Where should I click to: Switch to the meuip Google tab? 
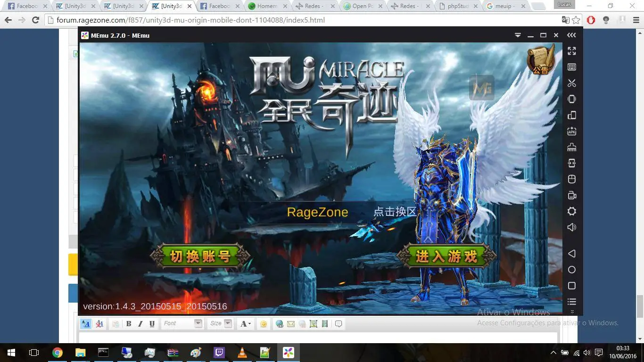click(505, 6)
